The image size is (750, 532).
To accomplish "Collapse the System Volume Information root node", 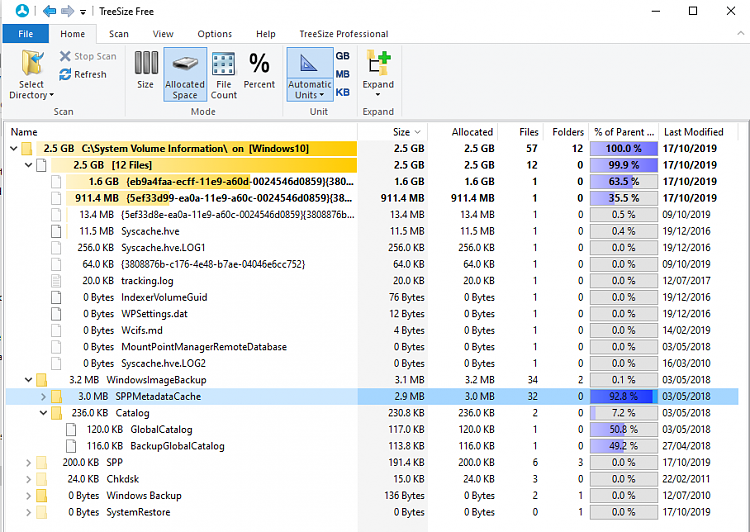I will [x=13, y=149].
